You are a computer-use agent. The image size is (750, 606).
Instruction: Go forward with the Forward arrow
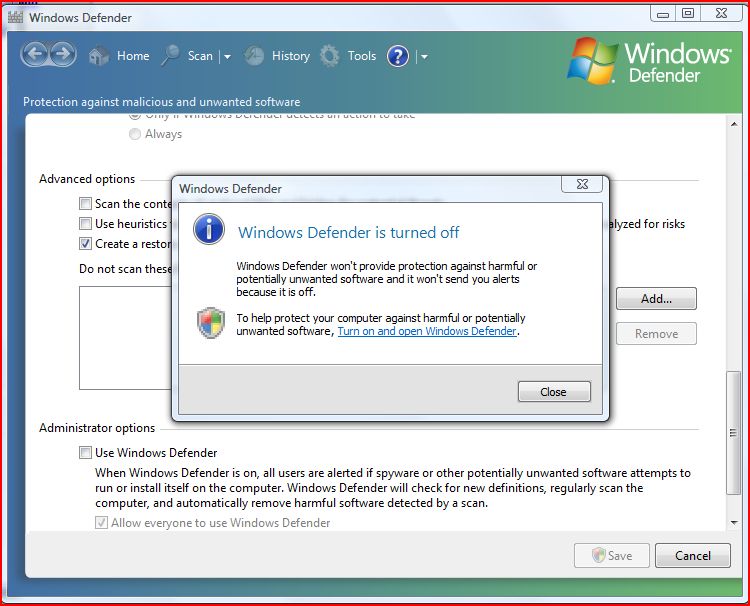point(63,54)
